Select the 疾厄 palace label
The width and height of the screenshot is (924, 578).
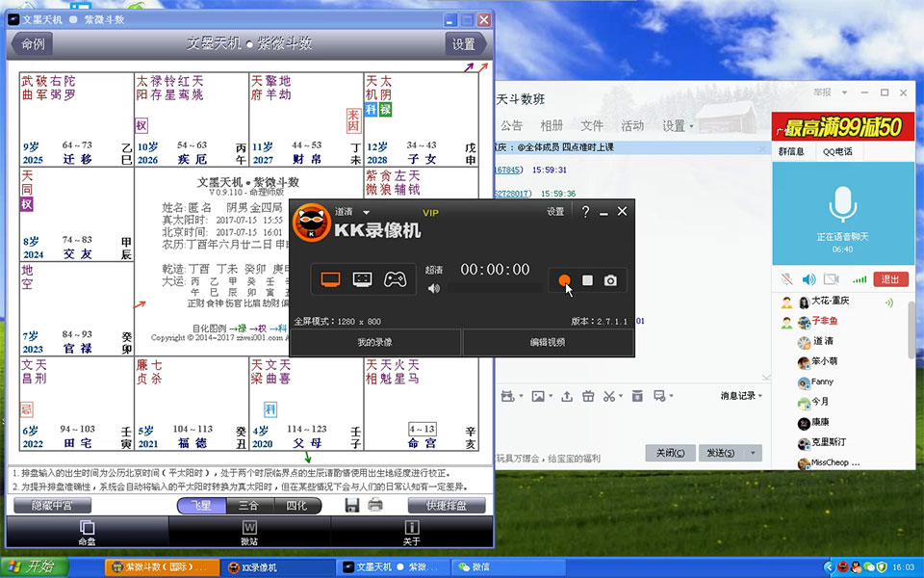click(x=192, y=159)
